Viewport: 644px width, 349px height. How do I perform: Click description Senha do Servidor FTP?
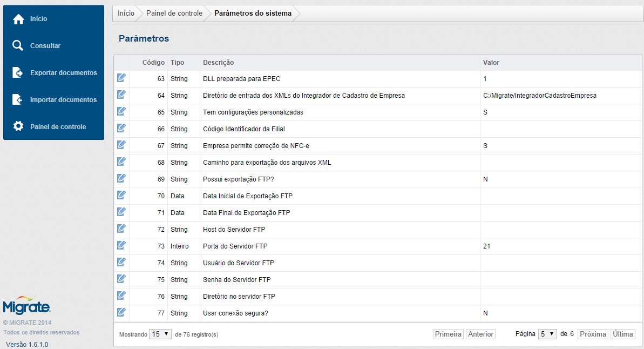pyautogui.click(x=236, y=279)
